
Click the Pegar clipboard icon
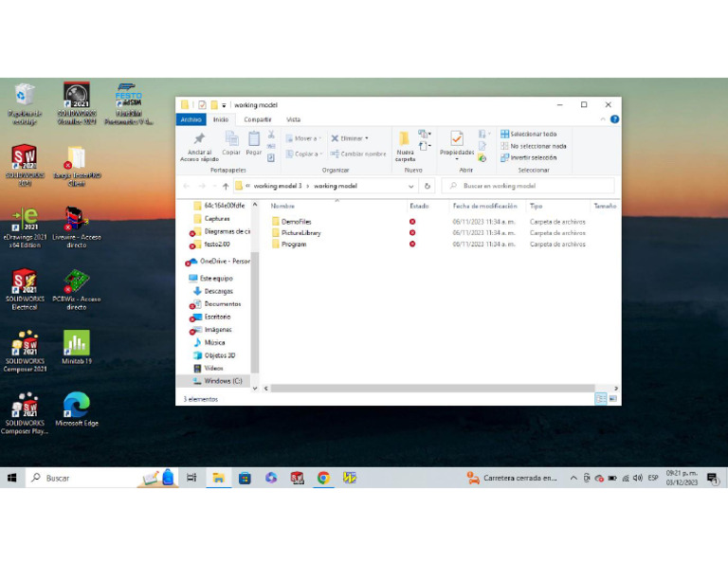253,140
